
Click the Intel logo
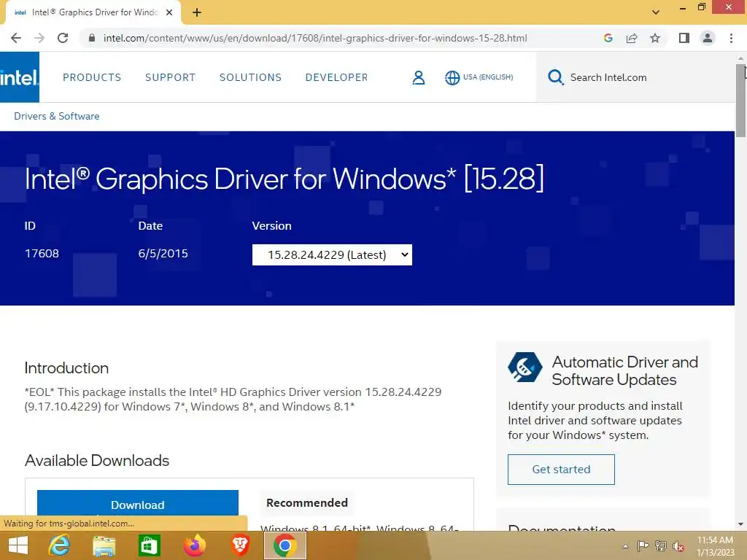click(x=20, y=77)
